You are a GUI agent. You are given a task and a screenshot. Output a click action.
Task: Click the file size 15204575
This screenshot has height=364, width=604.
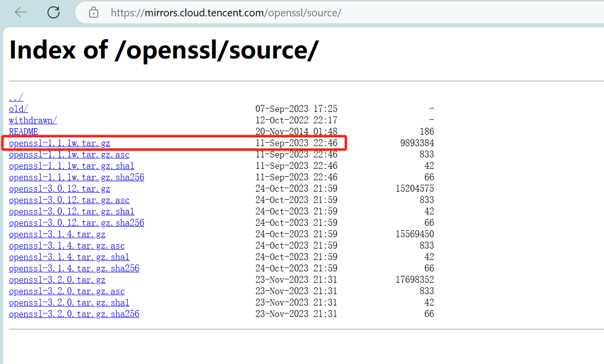tap(415, 189)
